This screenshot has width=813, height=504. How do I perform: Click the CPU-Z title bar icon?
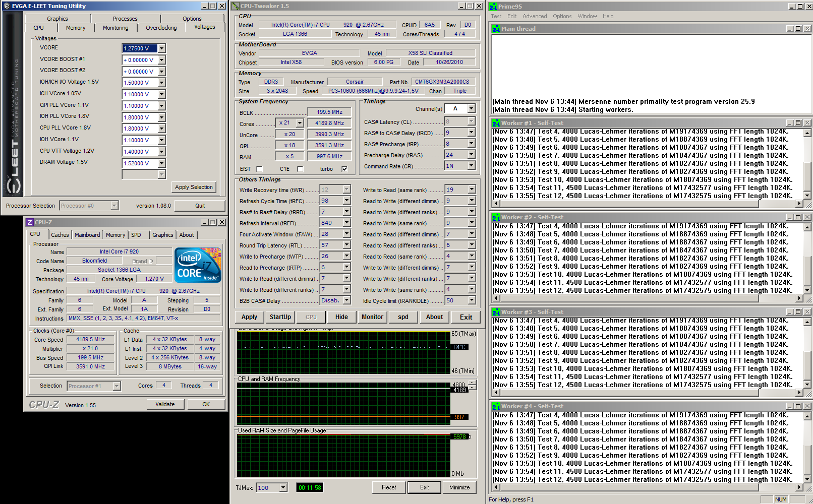point(30,222)
